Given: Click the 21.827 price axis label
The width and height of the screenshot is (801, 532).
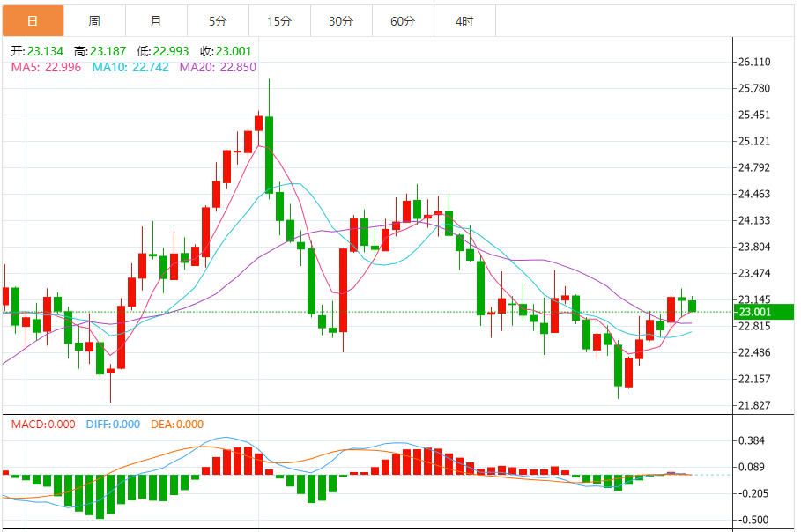Looking at the screenshot, I should pyautogui.click(x=754, y=405).
